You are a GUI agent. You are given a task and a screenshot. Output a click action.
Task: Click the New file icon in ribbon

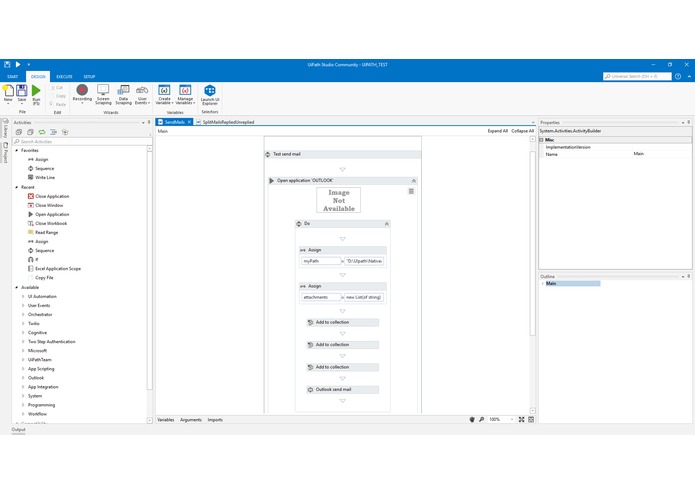pyautogui.click(x=8, y=91)
